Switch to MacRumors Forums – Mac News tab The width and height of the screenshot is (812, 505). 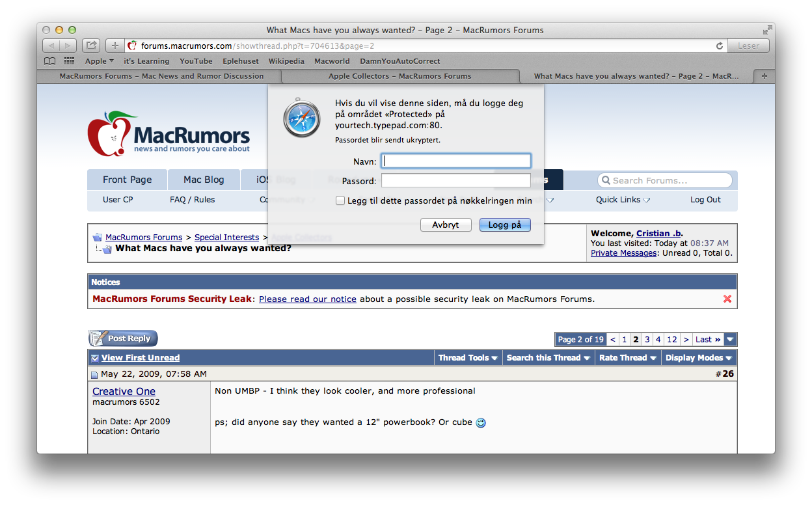click(161, 76)
